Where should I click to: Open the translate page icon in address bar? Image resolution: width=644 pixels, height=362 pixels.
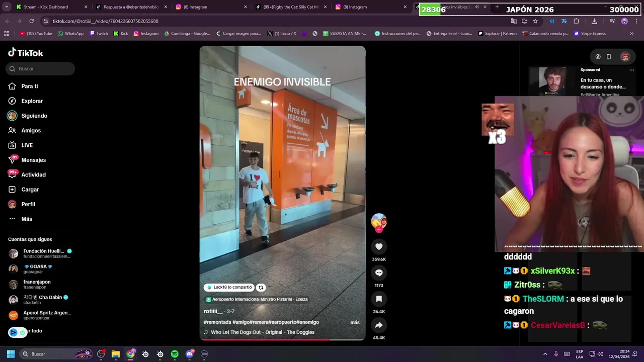coord(514,21)
